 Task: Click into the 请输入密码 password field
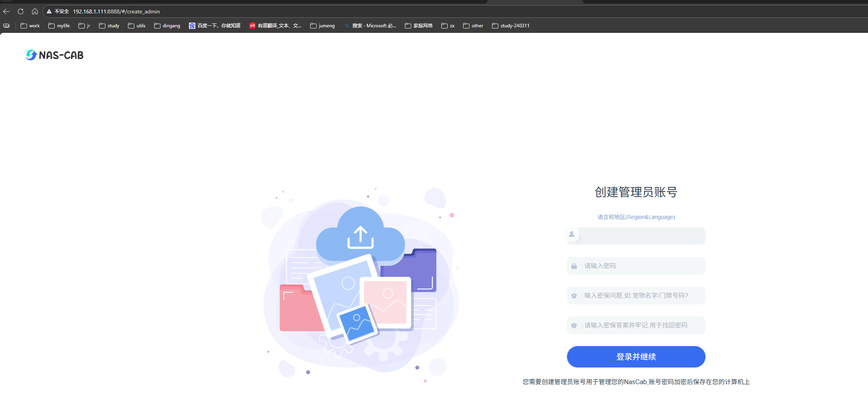[642, 266]
